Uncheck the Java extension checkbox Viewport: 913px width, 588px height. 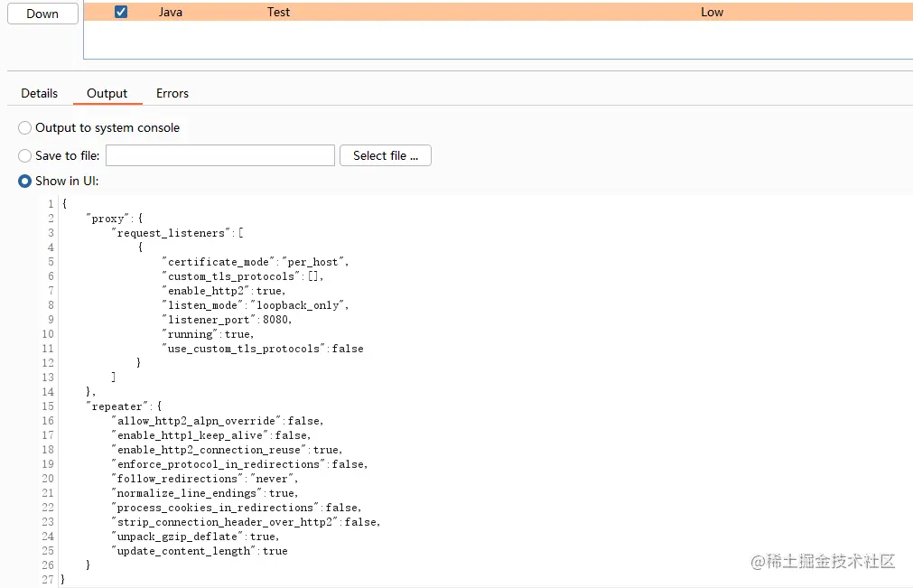coord(120,12)
